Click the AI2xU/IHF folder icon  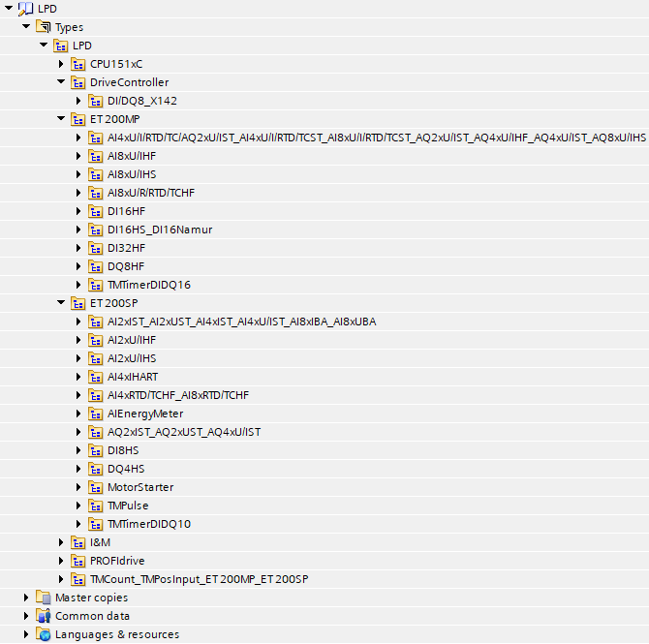[x=96, y=340]
